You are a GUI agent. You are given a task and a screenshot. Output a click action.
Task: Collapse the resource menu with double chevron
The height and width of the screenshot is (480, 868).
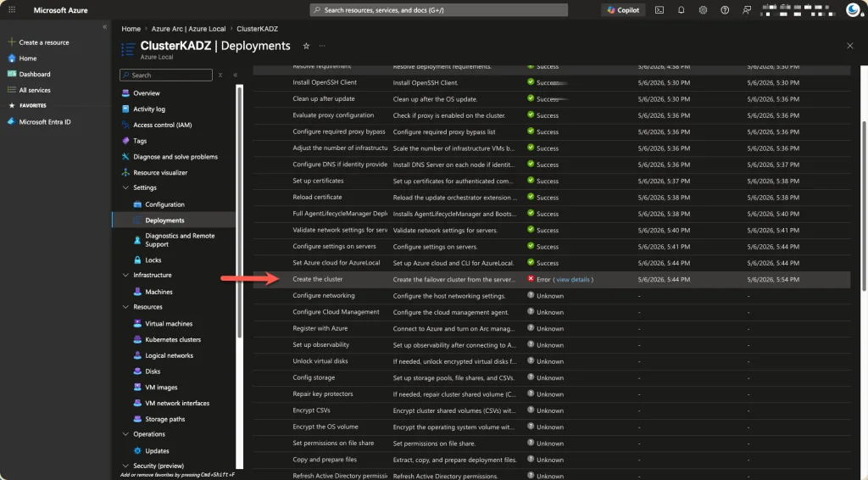[236, 75]
